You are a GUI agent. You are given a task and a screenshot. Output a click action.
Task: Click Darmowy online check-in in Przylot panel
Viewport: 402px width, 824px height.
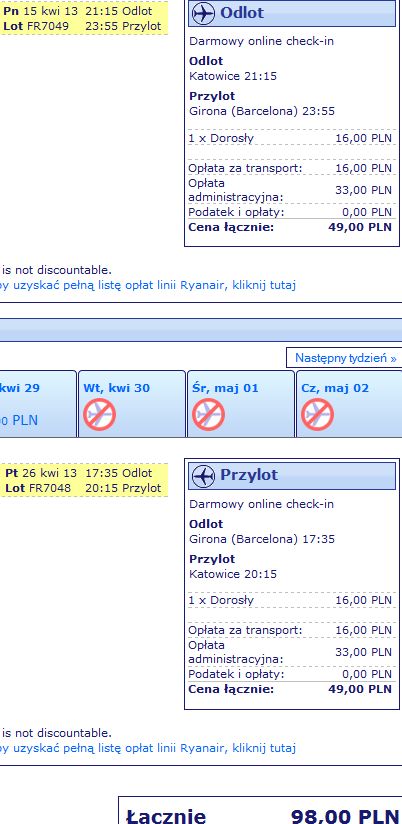[x=261, y=504]
